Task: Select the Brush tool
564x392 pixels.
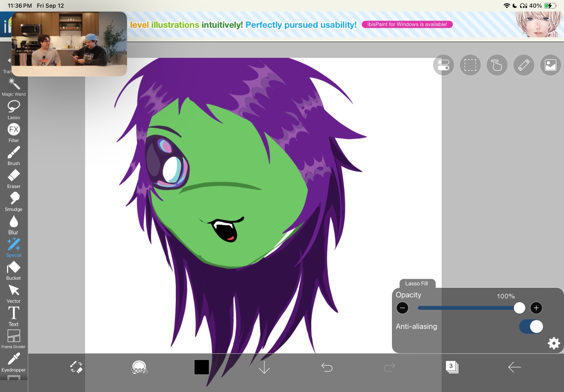Action: [x=14, y=156]
